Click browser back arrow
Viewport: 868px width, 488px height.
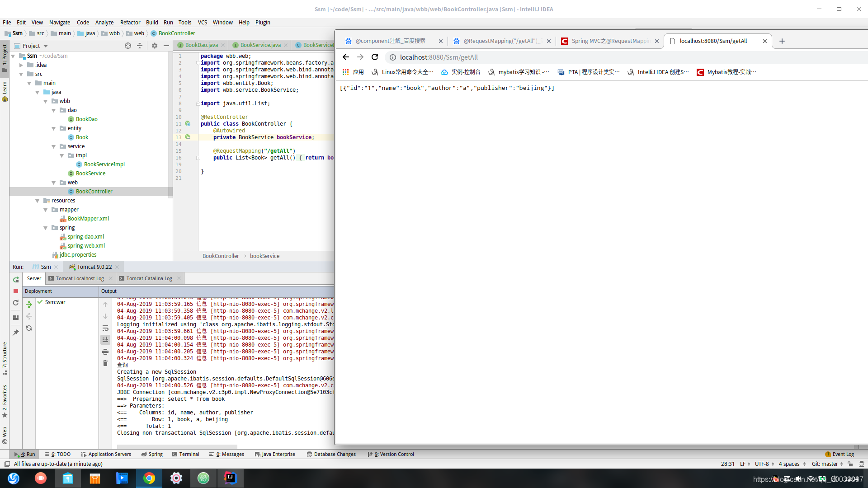[x=346, y=57]
